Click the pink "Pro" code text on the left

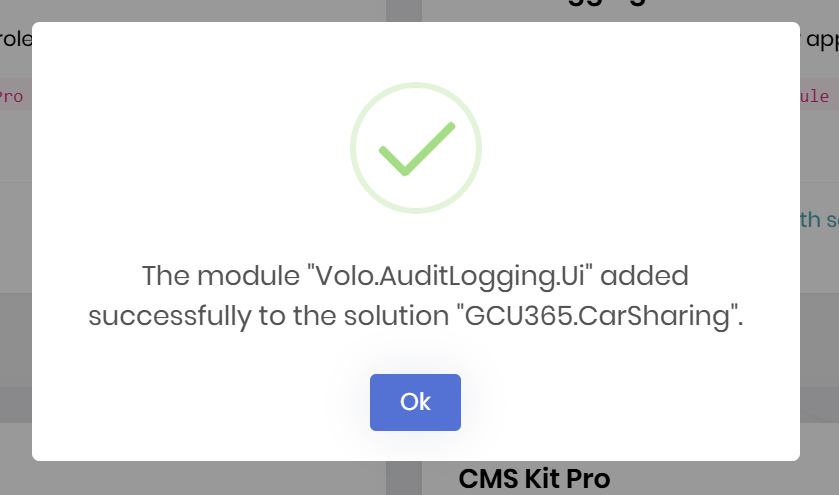tap(12, 97)
